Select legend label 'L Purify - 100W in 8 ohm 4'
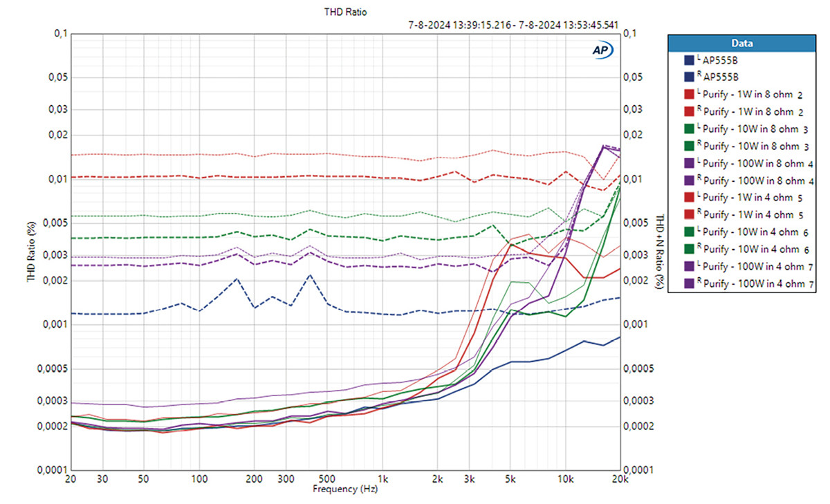 point(755,163)
